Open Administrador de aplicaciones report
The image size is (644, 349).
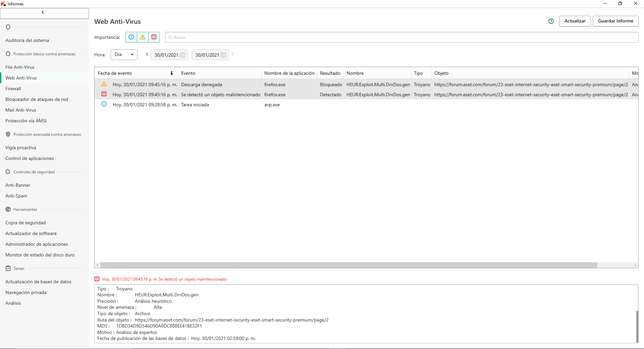(x=37, y=244)
